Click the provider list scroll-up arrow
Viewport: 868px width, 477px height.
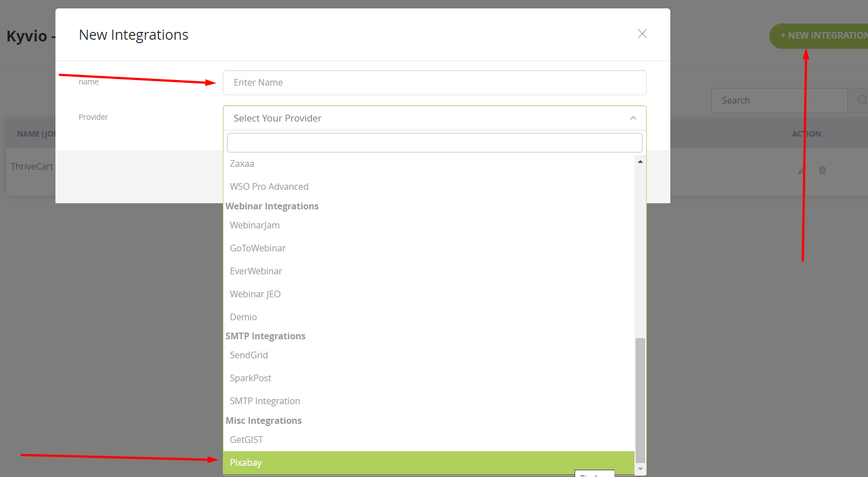pos(640,161)
